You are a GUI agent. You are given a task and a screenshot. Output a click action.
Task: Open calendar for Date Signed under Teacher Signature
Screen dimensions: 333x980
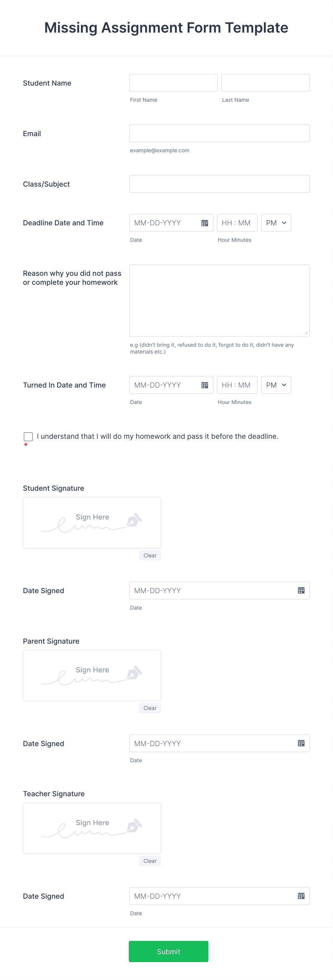(301, 895)
